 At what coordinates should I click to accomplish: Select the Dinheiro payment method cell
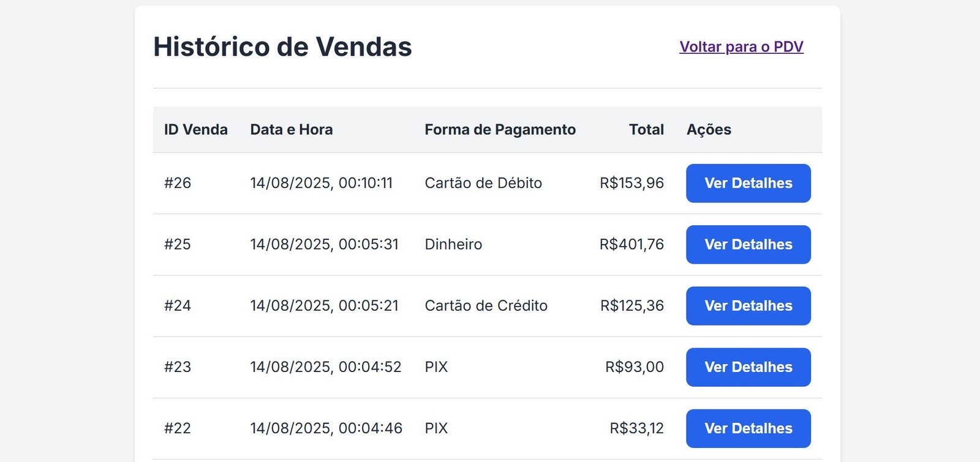click(453, 244)
